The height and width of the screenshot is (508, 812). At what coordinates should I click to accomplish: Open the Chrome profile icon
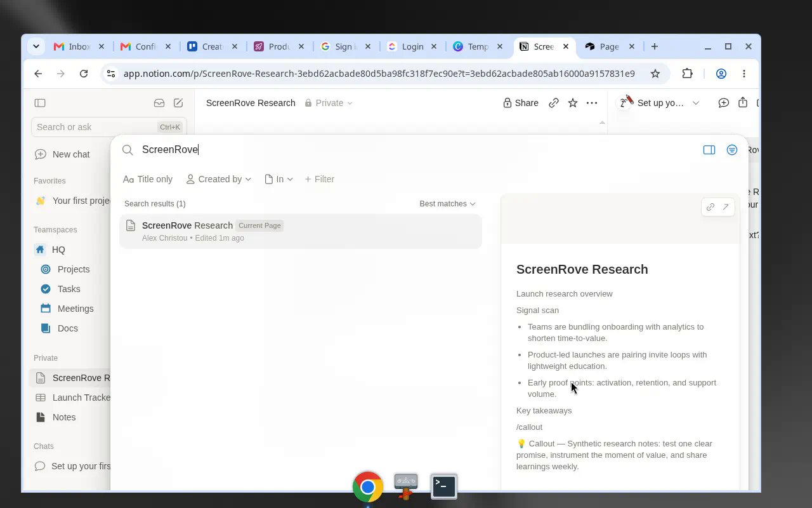(721, 74)
